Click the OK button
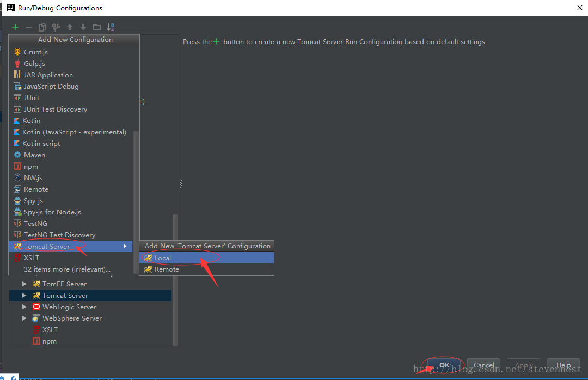The height and width of the screenshot is (380, 588). [x=444, y=365]
